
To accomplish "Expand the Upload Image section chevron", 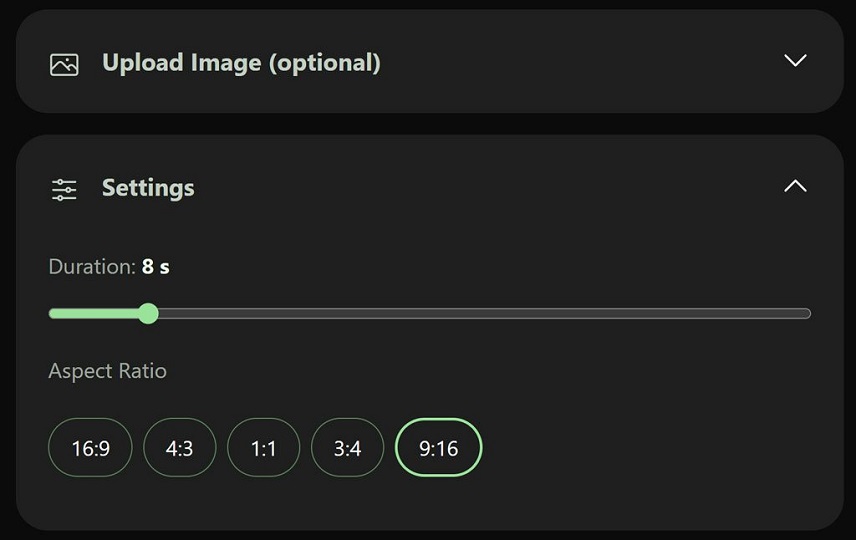I will pos(795,60).
